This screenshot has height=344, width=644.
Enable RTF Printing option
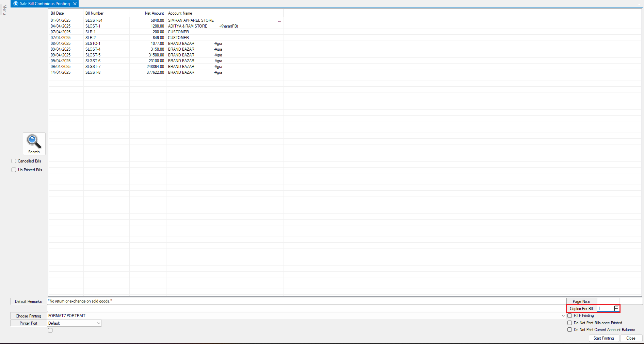click(569, 316)
